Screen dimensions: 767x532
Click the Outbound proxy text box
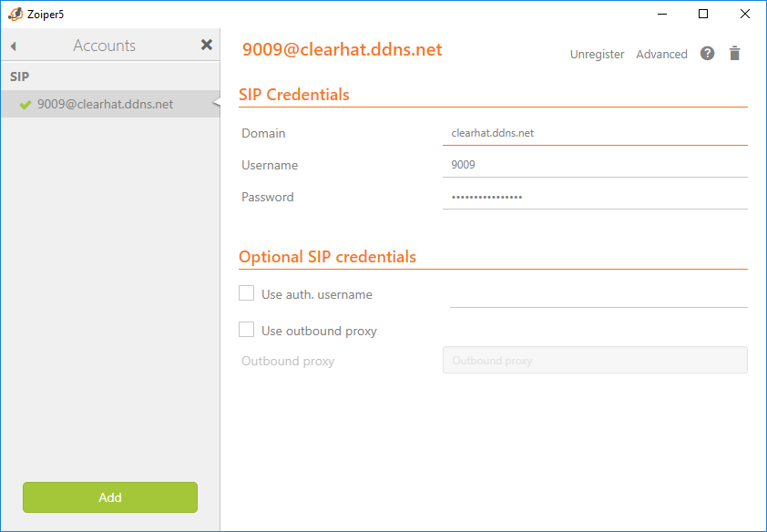tap(595, 361)
